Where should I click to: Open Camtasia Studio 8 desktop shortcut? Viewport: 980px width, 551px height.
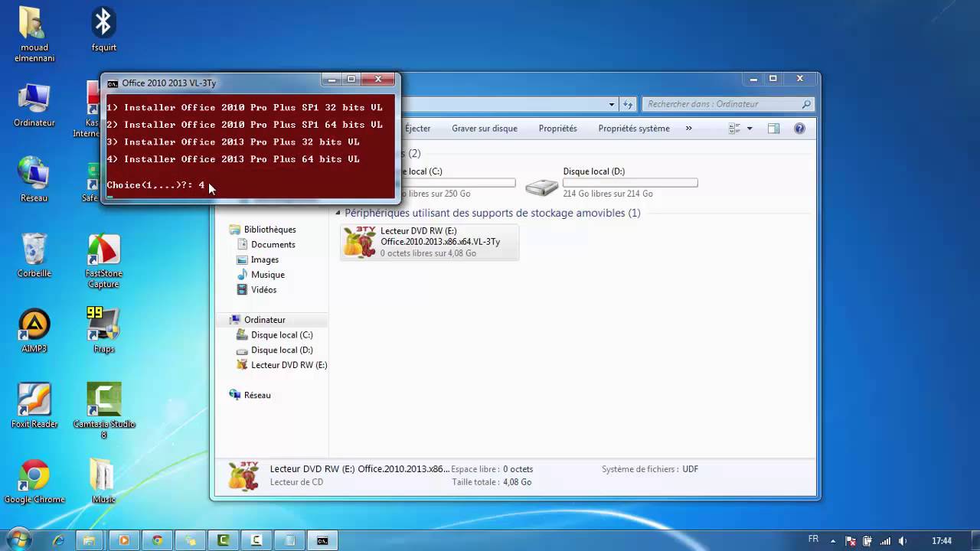pos(103,411)
